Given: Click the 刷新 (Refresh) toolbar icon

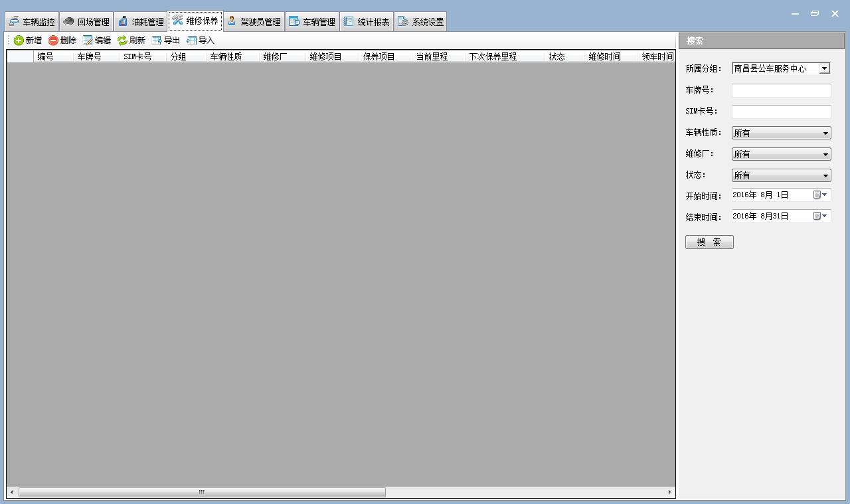Looking at the screenshot, I should click(x=122, y=41).
